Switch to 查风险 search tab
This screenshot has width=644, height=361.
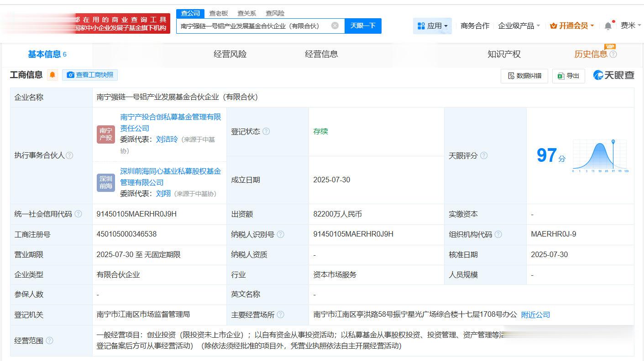tap(275, 13)
